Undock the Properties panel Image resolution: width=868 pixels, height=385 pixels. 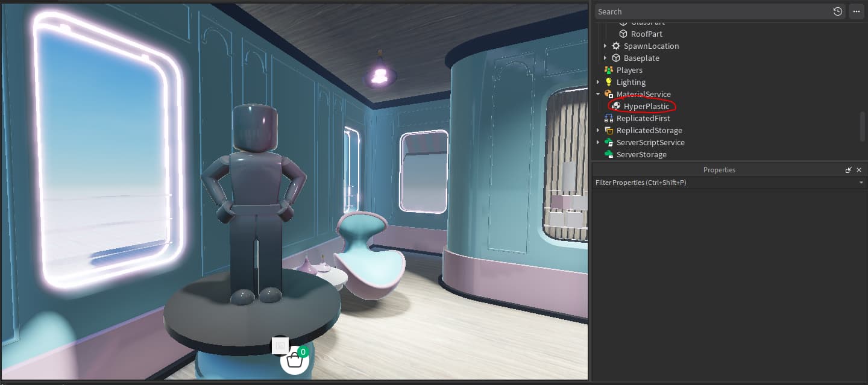pyautogui.click(x=849, y=170)
